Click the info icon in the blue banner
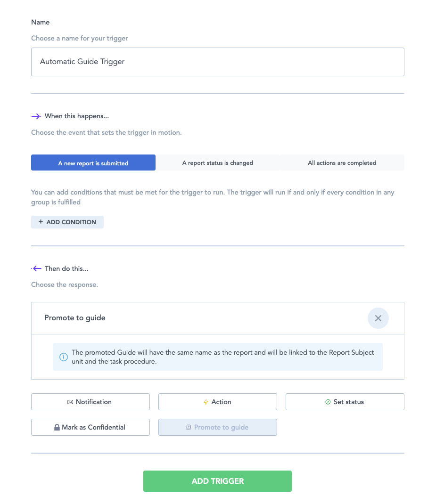 tap(63, 357)
